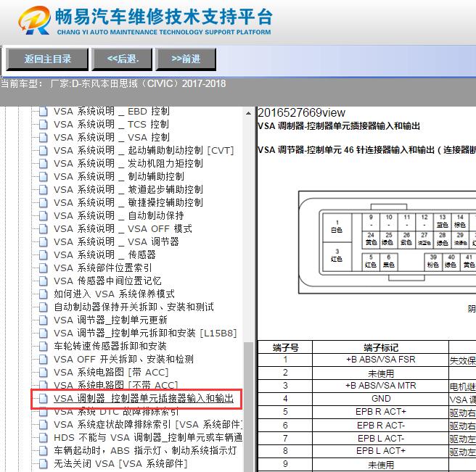The height and width of the screenshot is (472, 476).
Task: Select VSA 系统说明 _ 制动辅助控制
Action: point(119,176)
